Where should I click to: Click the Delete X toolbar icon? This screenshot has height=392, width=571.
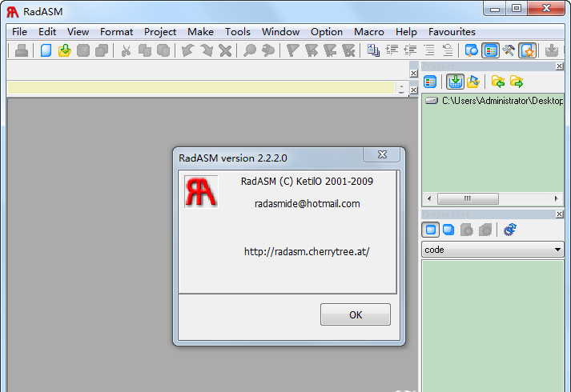click(225, 50)
